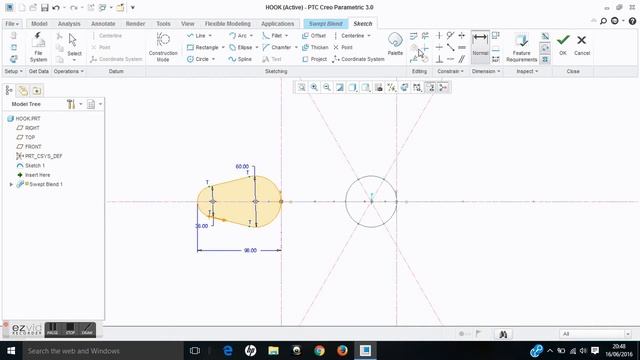Click the 98.00 dimension value
The height and width of the screenshot is (360, 640).
point(250,251)
